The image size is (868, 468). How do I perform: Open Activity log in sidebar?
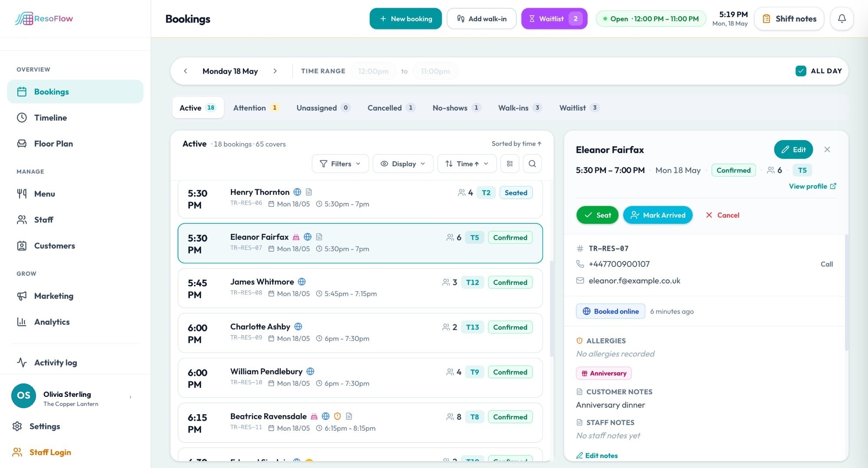coord(75,363)
